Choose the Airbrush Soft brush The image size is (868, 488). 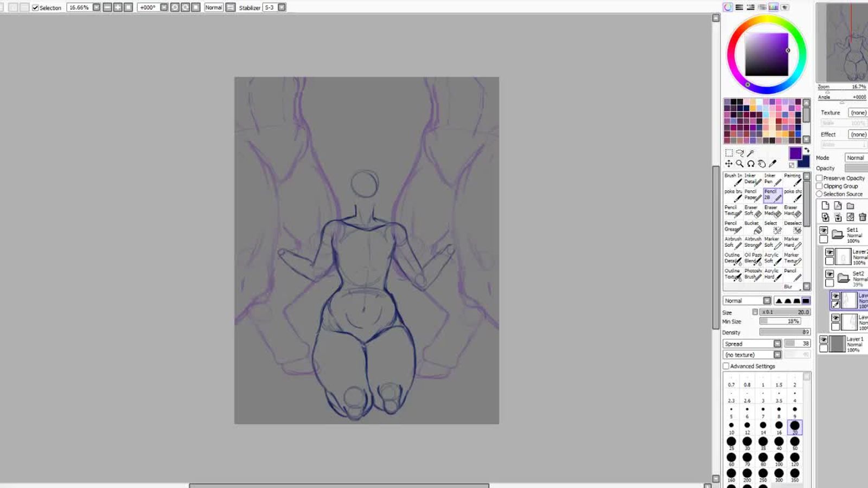(733, 242)
